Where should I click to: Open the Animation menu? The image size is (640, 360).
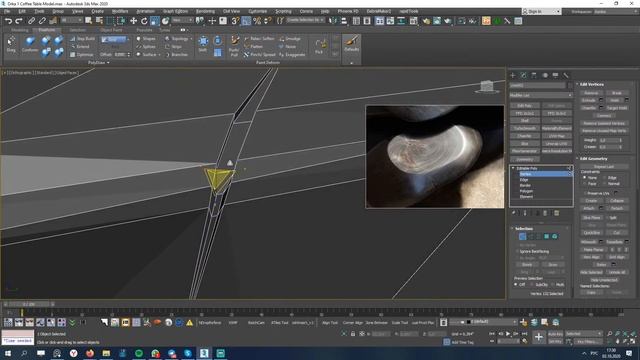145,11
